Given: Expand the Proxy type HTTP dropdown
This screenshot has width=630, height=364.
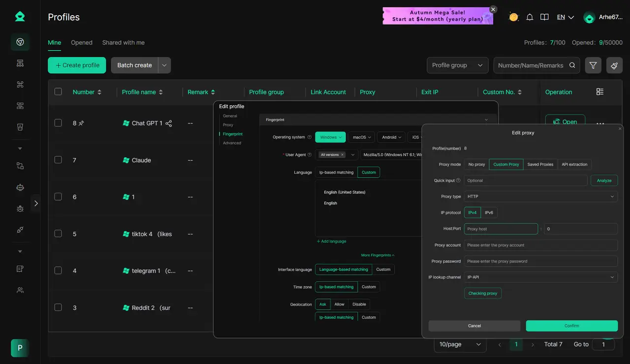Looking at the screenshot, I should (540, 196).
